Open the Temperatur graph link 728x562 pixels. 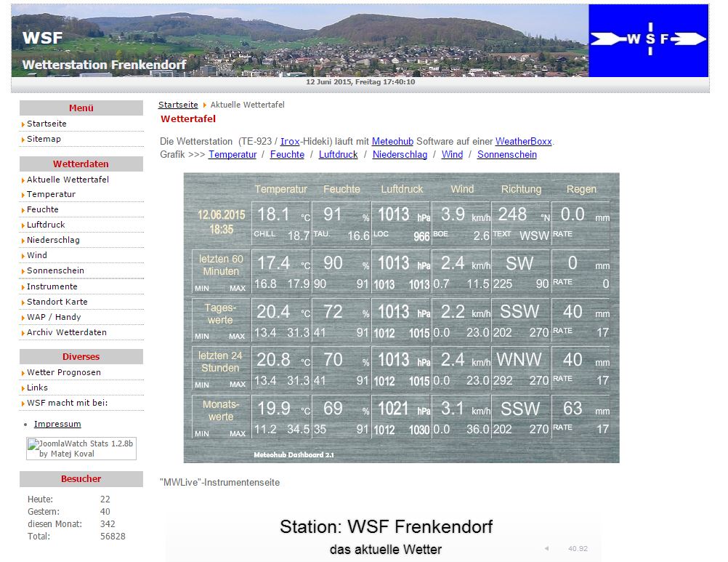pos(232,155)
